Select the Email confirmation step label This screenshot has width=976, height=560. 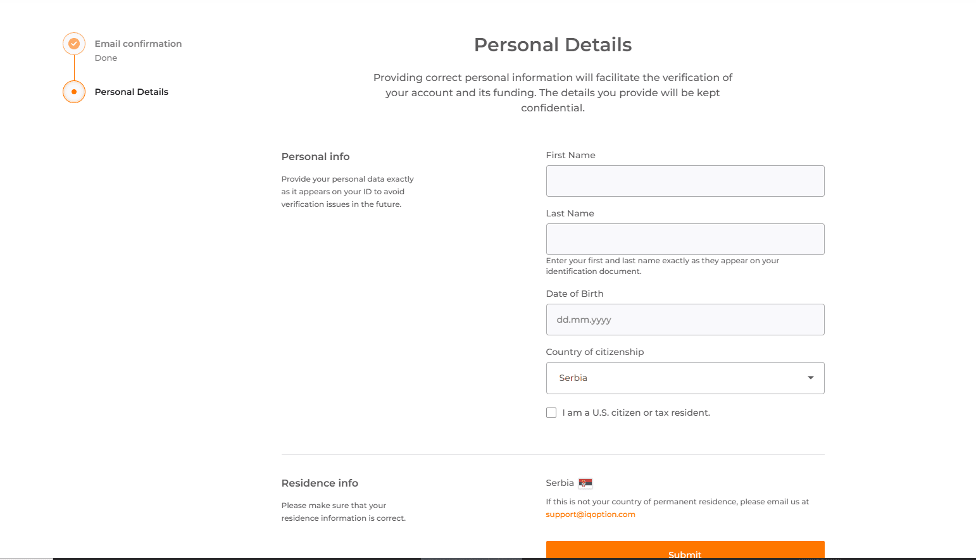(x=138, y=44)
